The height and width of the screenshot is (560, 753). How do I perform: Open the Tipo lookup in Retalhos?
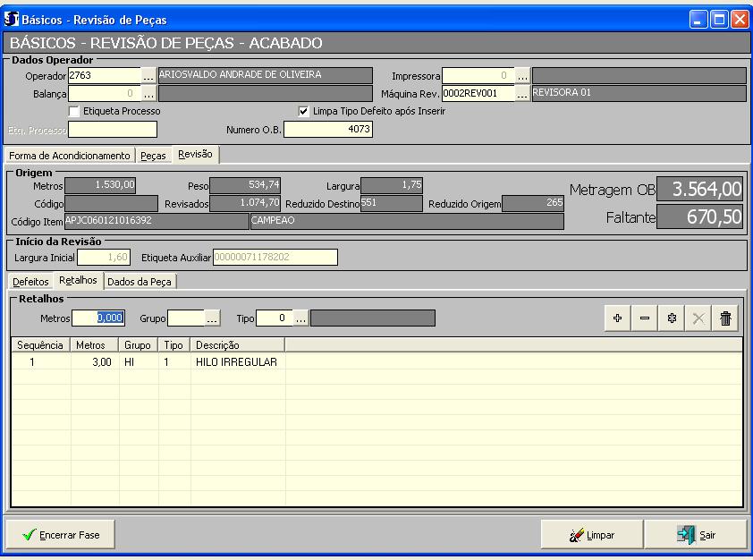click(300, 318)
